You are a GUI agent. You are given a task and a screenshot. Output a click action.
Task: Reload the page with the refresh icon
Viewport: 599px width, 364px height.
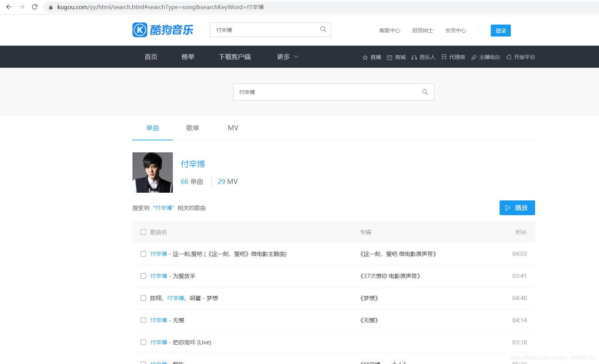tap(34, 7)
